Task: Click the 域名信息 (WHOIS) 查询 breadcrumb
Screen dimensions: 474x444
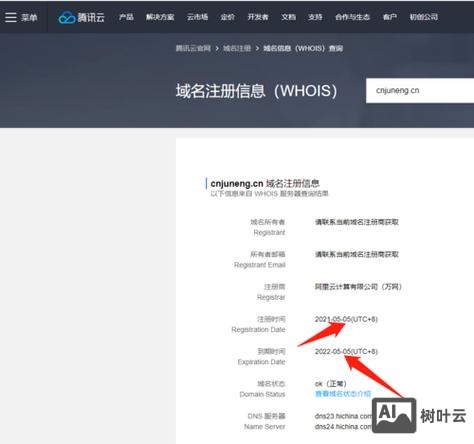Action: tap(303, 48)
